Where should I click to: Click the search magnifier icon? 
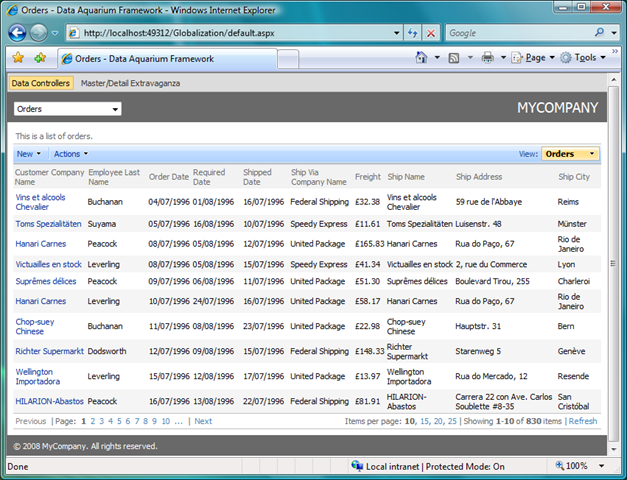pos(599,32)
